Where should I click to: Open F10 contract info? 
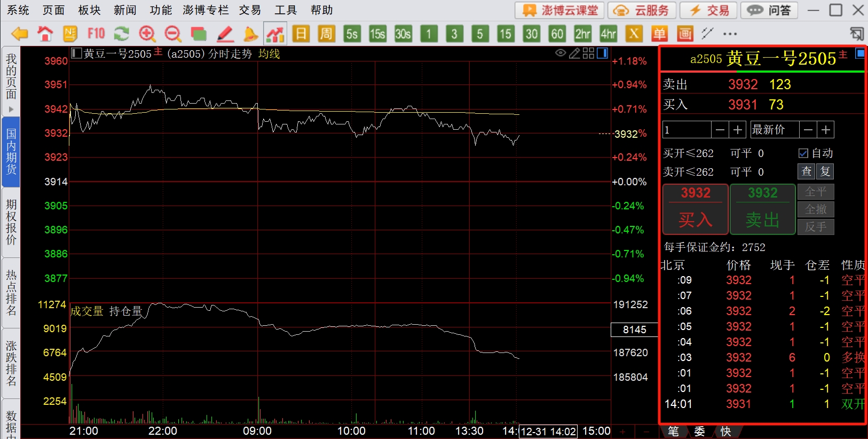pos(96,34)
